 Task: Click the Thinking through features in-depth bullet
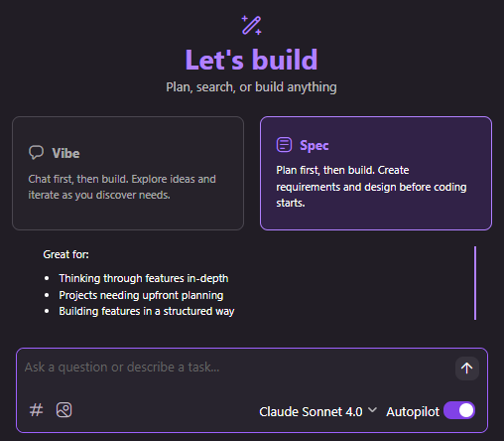tap(144, 278)
